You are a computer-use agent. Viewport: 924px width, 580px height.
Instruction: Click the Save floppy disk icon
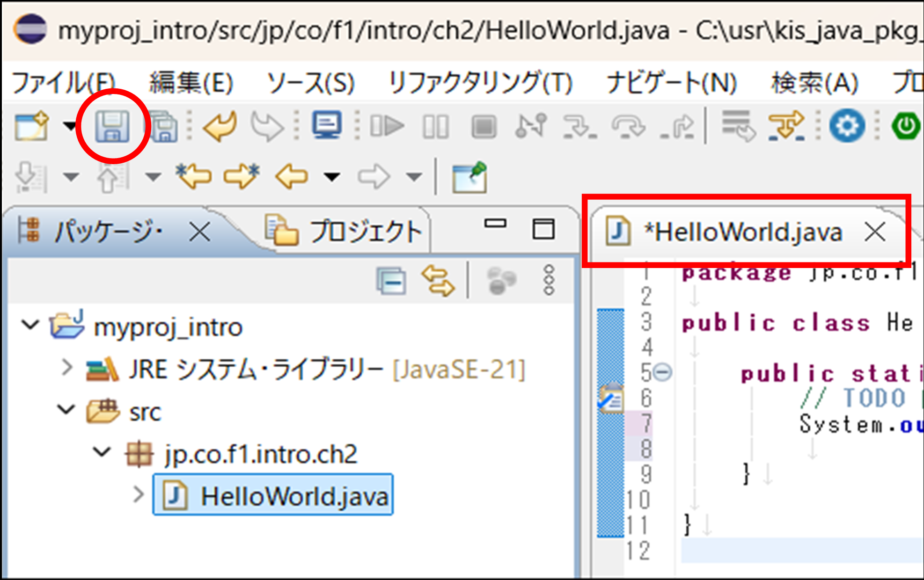click(112, 126)
